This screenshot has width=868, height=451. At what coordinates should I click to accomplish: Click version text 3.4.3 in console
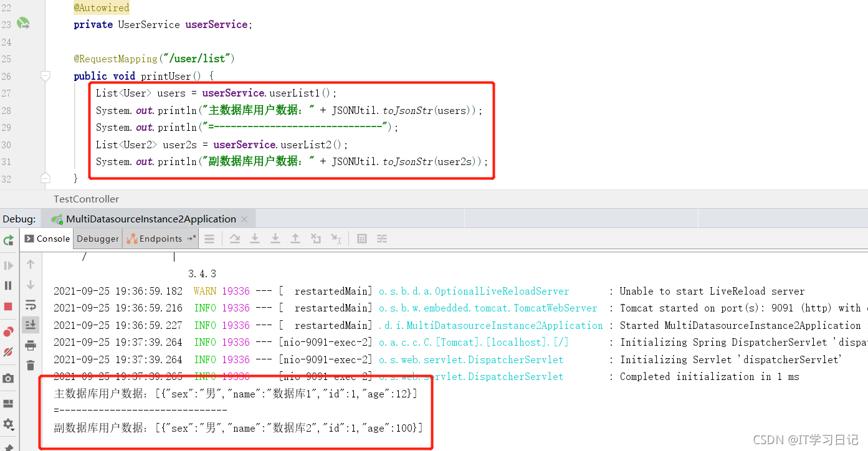tap(202, 273)
